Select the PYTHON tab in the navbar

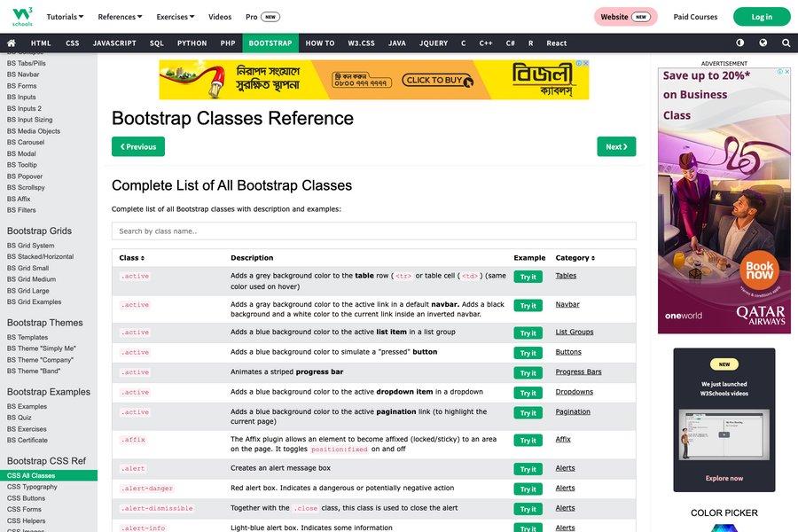pyautogui.click(x=192, y=42)
